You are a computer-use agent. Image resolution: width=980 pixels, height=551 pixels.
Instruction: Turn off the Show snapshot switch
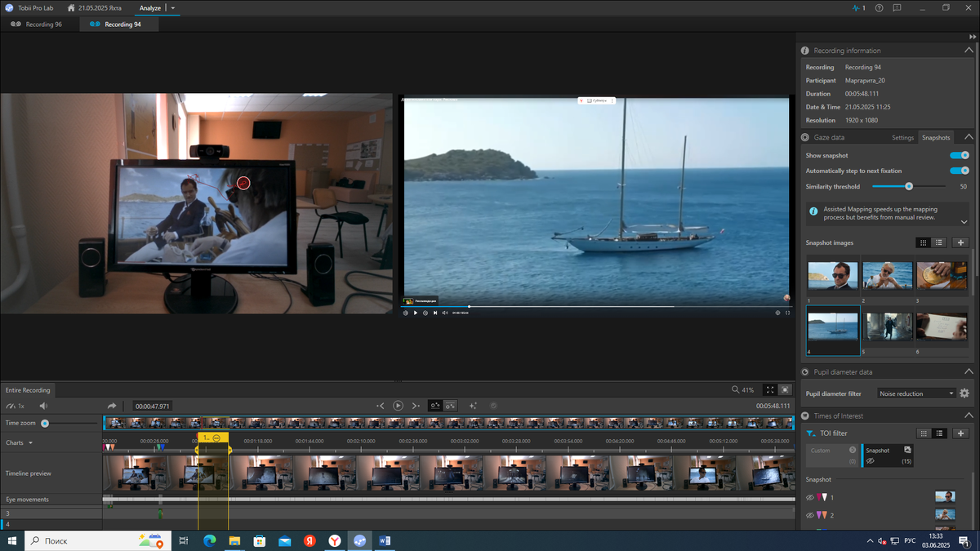tap(959, 155)
